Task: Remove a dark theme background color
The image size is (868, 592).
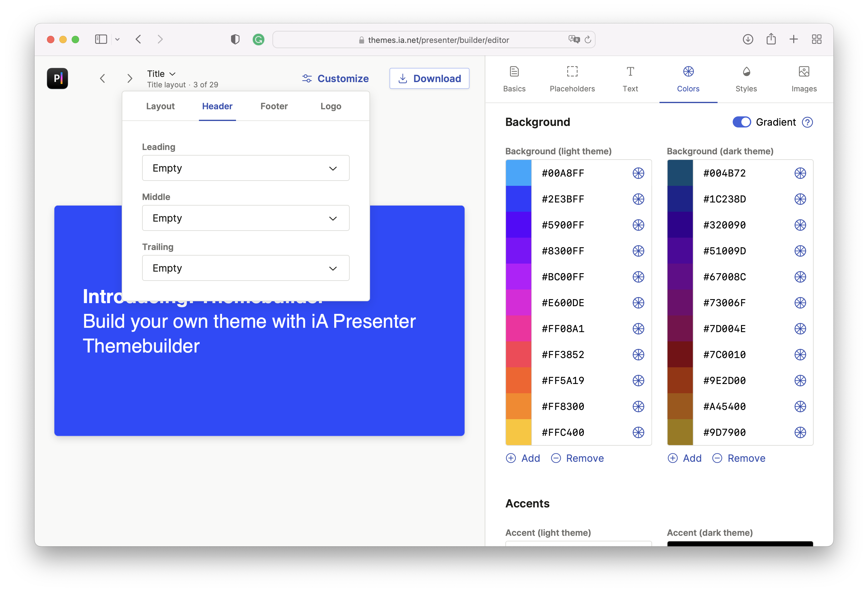Action: (738, 457)
